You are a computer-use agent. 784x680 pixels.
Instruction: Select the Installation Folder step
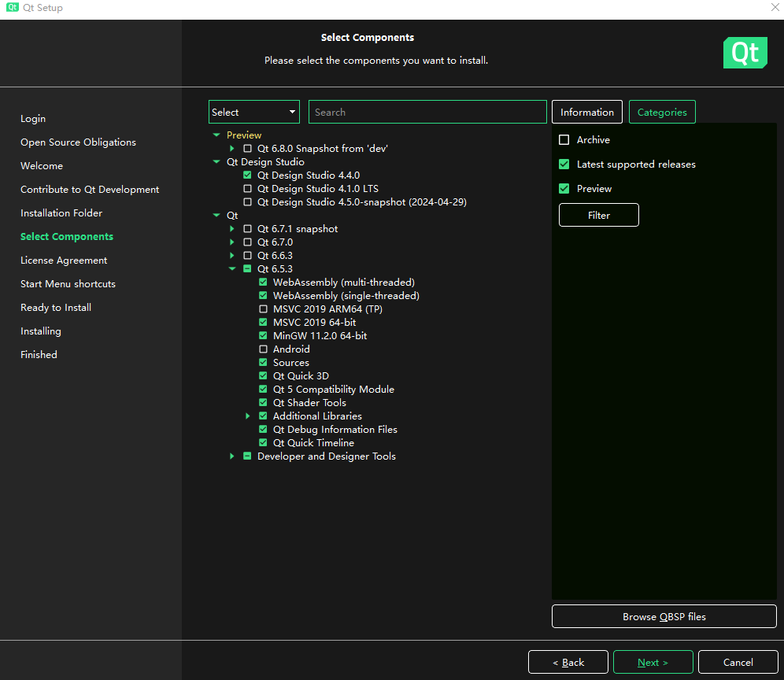[x=61, y=213]
